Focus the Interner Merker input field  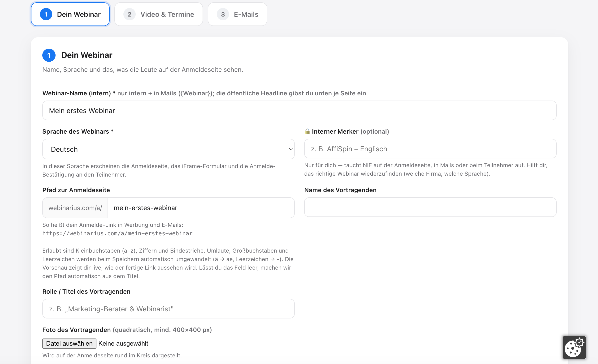(430, 149)
